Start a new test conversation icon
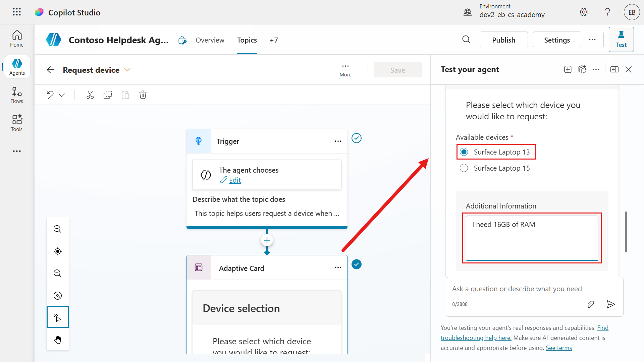 coord(568,69)
